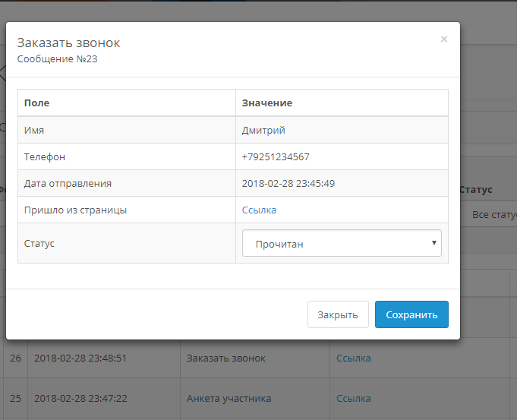Open Ссылка link in row 25
This screenshot has height=420, width=517.
point(354,398)
